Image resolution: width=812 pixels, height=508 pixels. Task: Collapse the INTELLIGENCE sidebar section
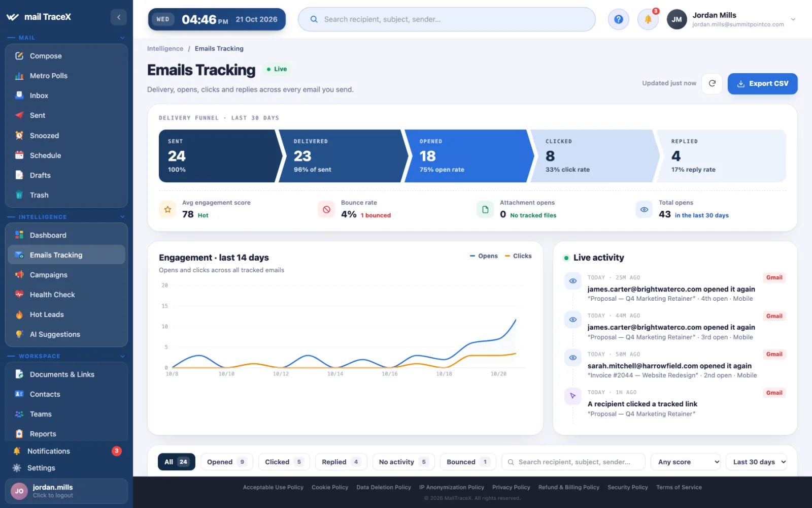(122, 217)
